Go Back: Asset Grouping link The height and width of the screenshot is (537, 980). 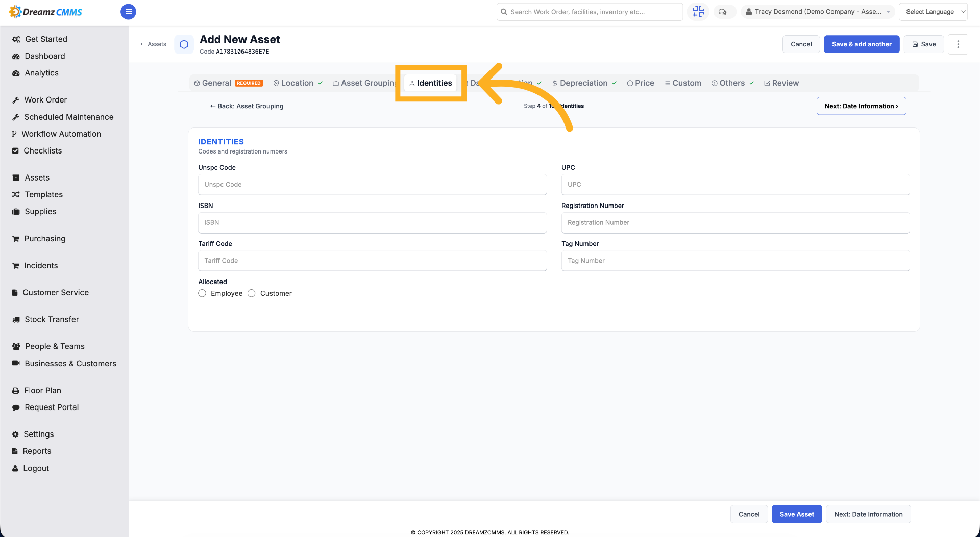247,106
